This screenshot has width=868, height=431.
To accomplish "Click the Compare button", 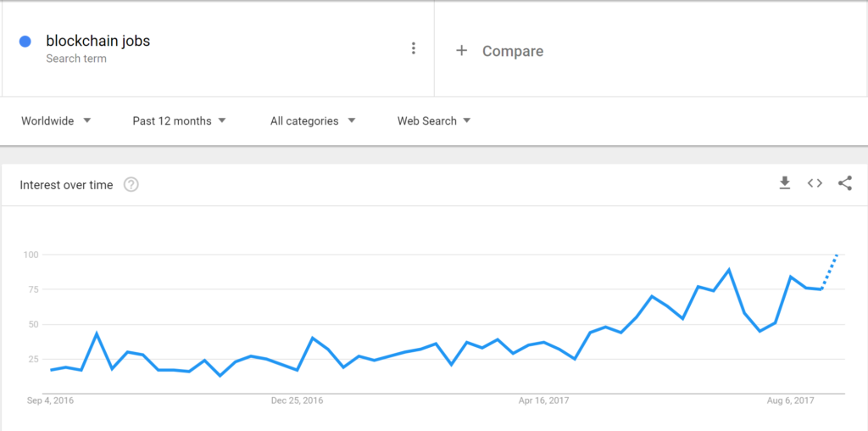I will click(513, 52).
